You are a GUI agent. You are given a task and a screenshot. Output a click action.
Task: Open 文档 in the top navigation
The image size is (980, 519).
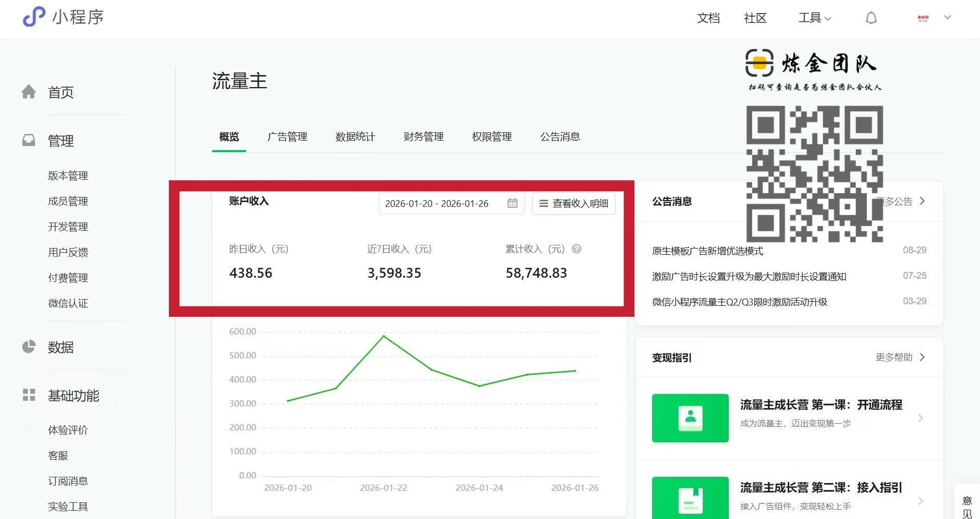point(708,18)
